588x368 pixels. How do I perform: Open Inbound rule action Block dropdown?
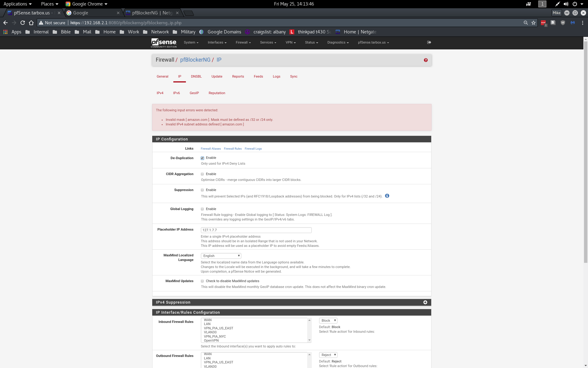(328, 320)
